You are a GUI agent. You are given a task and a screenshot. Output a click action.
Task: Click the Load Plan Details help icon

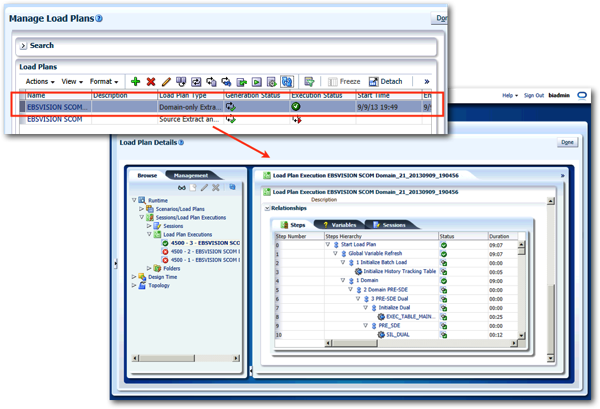(181, 142)
